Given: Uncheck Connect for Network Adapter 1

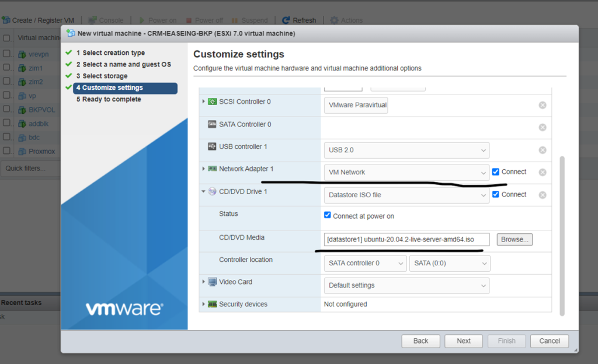Looking at the screenshot, I should tap(496, 172).
